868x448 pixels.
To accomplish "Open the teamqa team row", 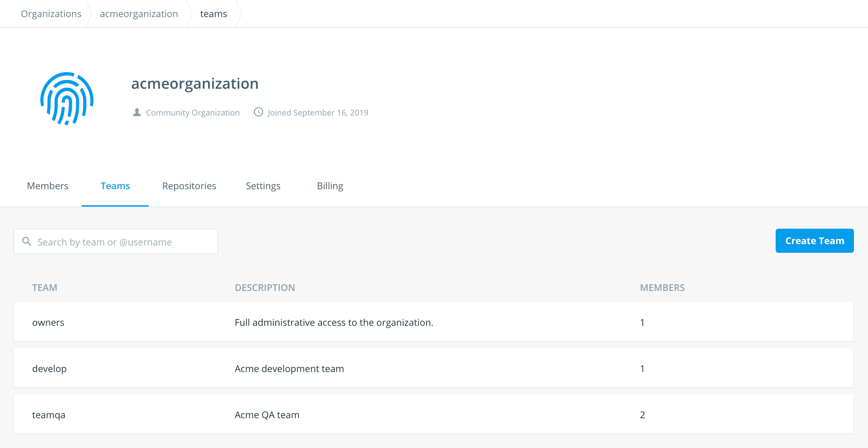I will click(49, 415).
